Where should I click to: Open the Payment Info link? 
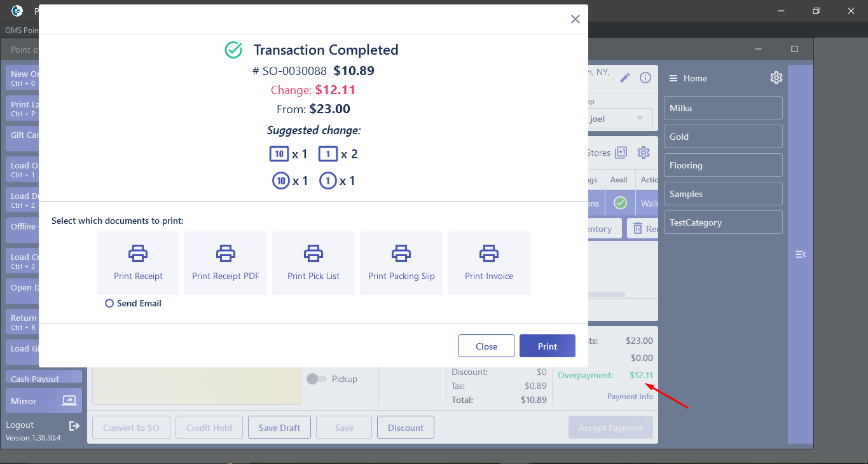630,397
